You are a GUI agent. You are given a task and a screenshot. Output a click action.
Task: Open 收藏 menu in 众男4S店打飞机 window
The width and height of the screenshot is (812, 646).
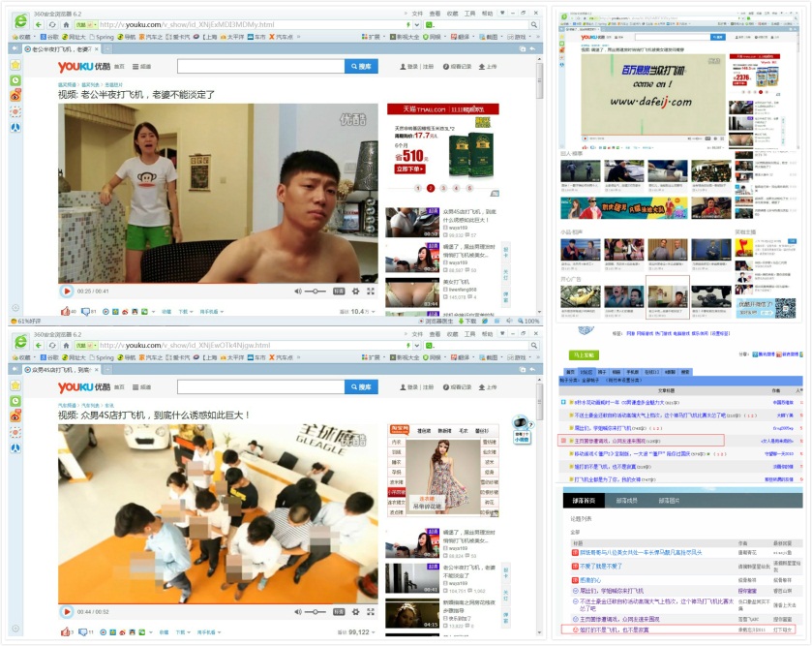point(453,334)
